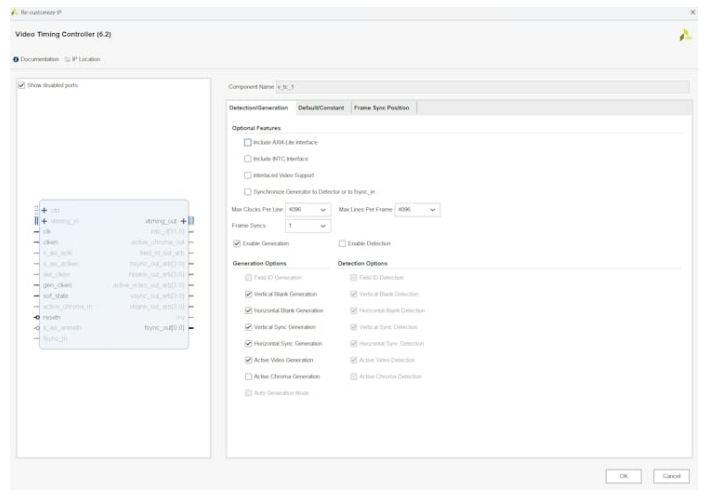The height and width of the screenshot is (500, 706).
Task: Enable Include AXI4-Lite Interface option
Action: (248, 142)
